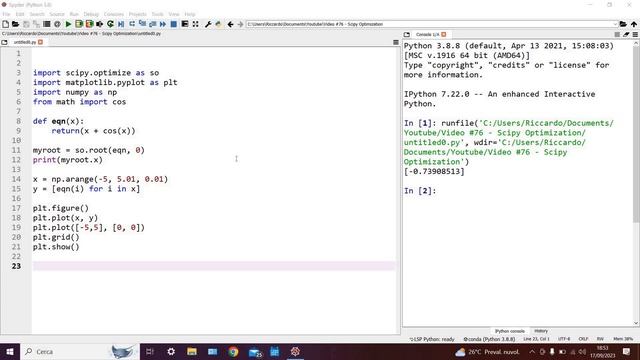Open the View menu
Viewport: 640px width, 360px height.
174,14
